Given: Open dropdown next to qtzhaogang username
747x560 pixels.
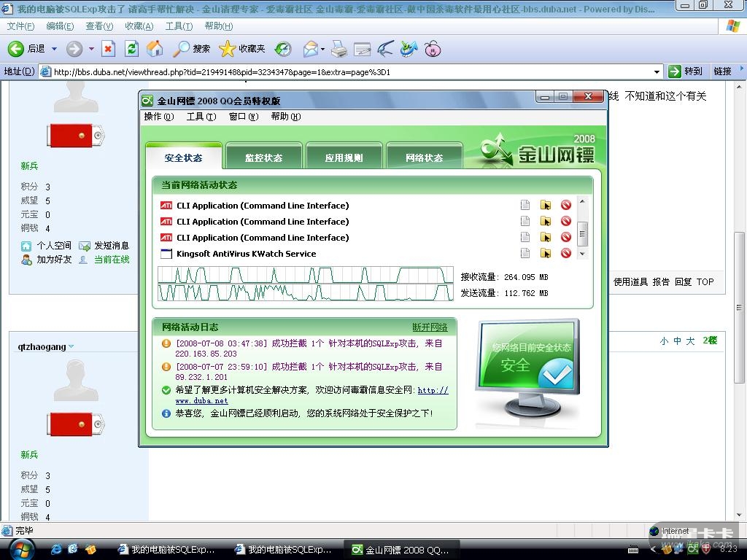Looking at the screenshot, I should pyautogui.click(x=71, y=346).
